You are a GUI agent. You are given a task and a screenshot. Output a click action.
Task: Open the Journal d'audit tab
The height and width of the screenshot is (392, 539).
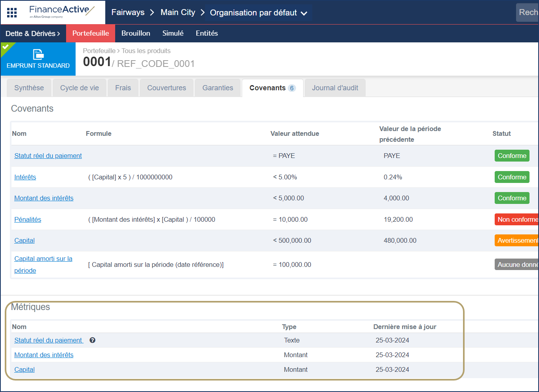pyautogui.click(x=335, y=88)
